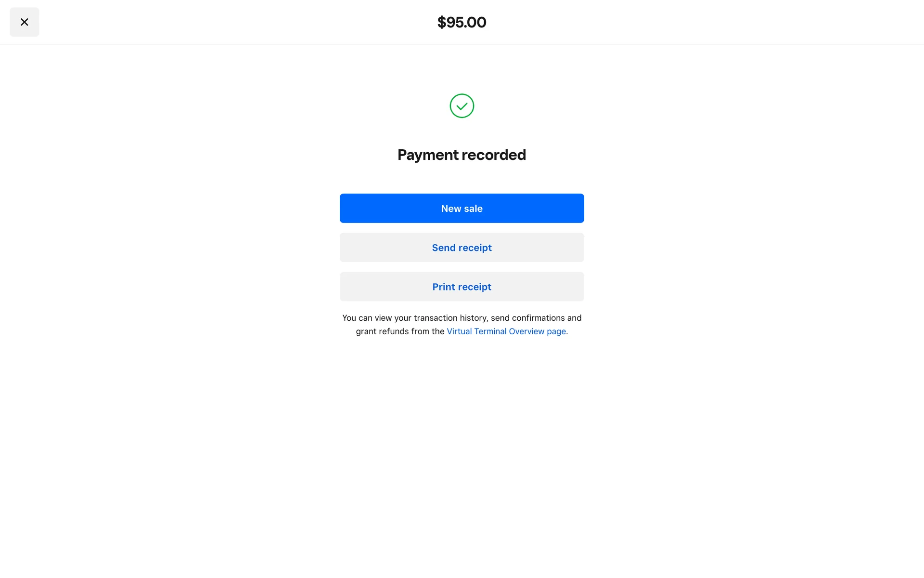The width and height of the screenshot is (924, 578).
Task: Hit Print receipt above the help text
Action: tap(462, 287)
